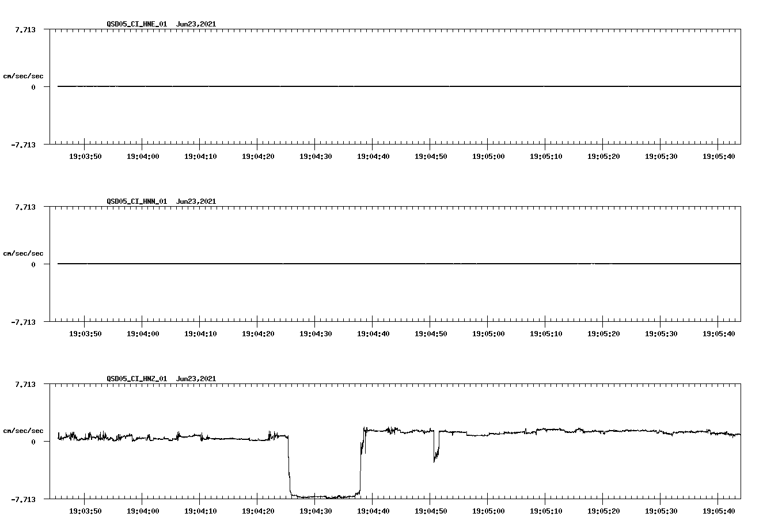Click the HNZ plot 19:04:00 time label
782x532 pixels.
143,511
